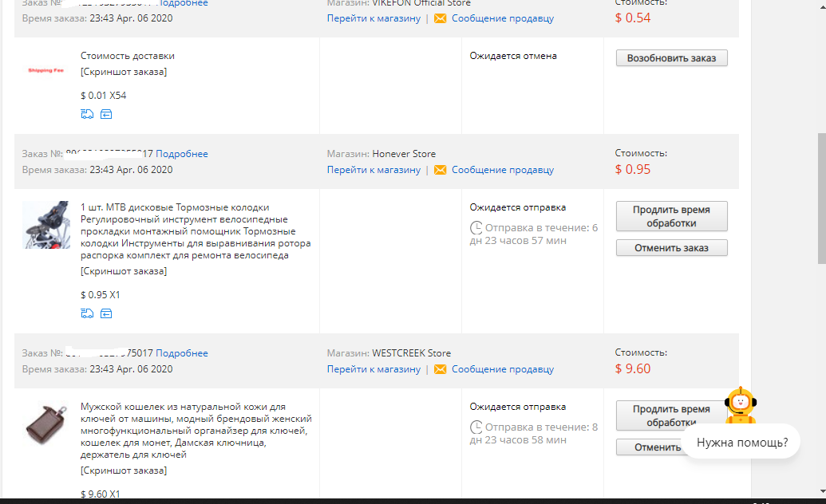Click the Нужна помощь? chat bubble

(x=741, y=443)
